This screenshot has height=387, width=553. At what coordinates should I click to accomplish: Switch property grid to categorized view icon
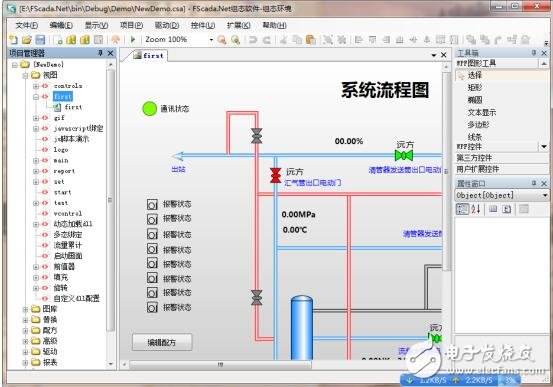[462, 209]
